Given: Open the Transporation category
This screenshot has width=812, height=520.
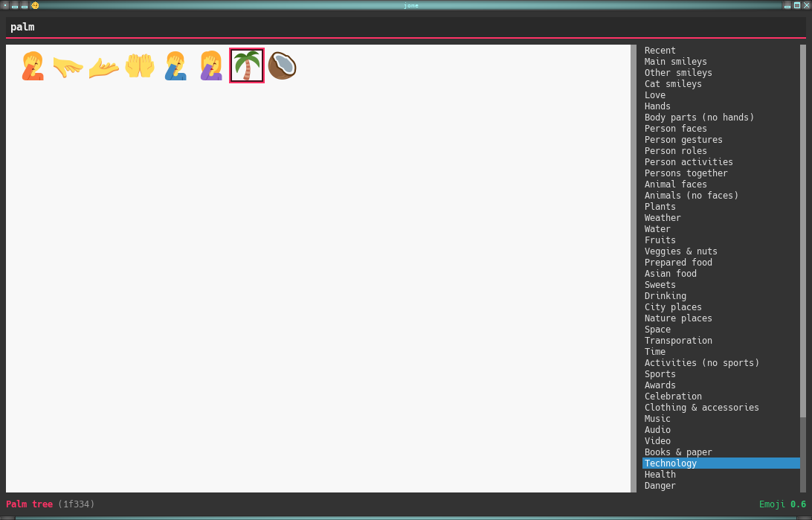Looking at the screenshot, I should (x=721, y=340).
